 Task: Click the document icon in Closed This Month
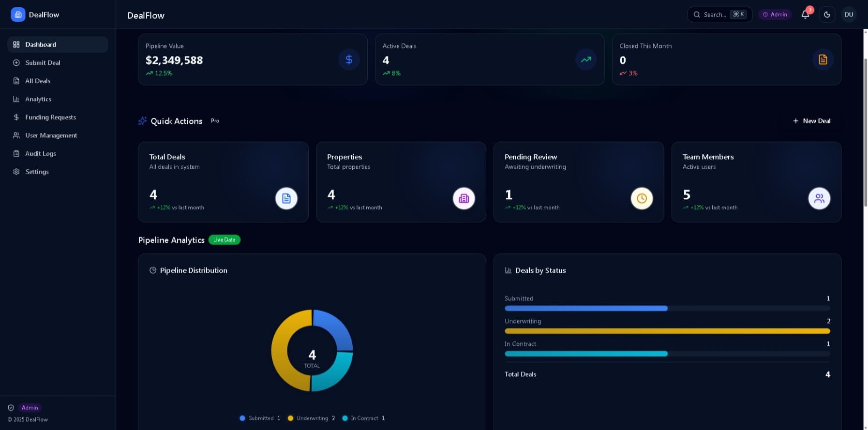click(823, 59)
